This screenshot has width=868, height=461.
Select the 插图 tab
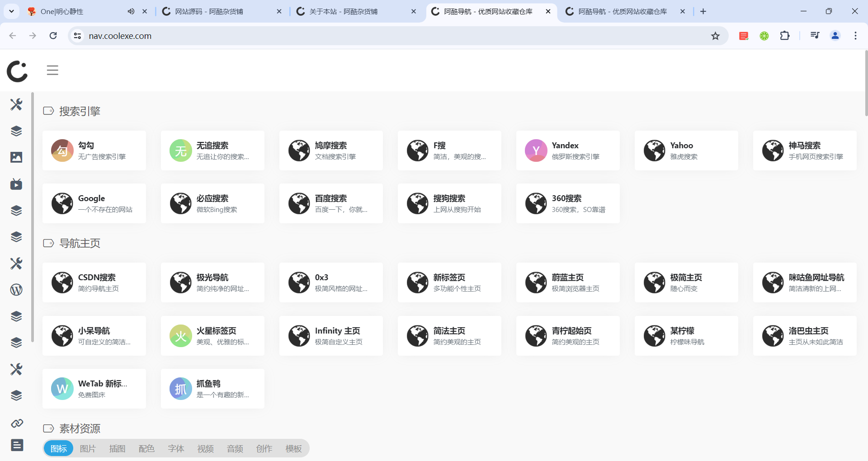[x=117, y=448]
